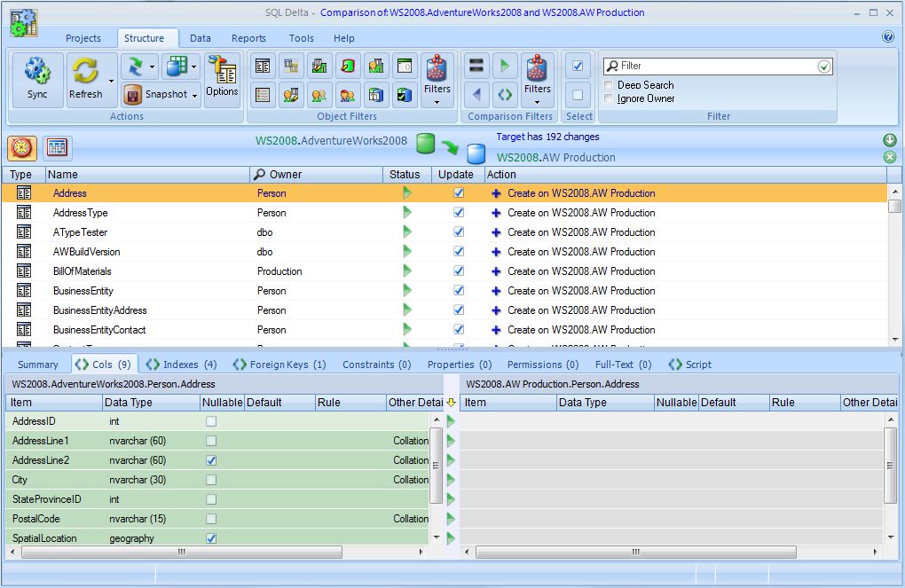The image size is (905, 588).
Task: Toggle the cylinder-with-checkmark object filter icon
Action: tap(404, 95)
